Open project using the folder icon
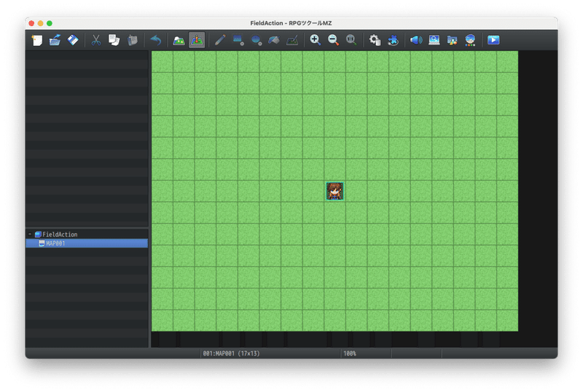The width and height of the screenshot is (583, 392). click(x=55, y=40)
